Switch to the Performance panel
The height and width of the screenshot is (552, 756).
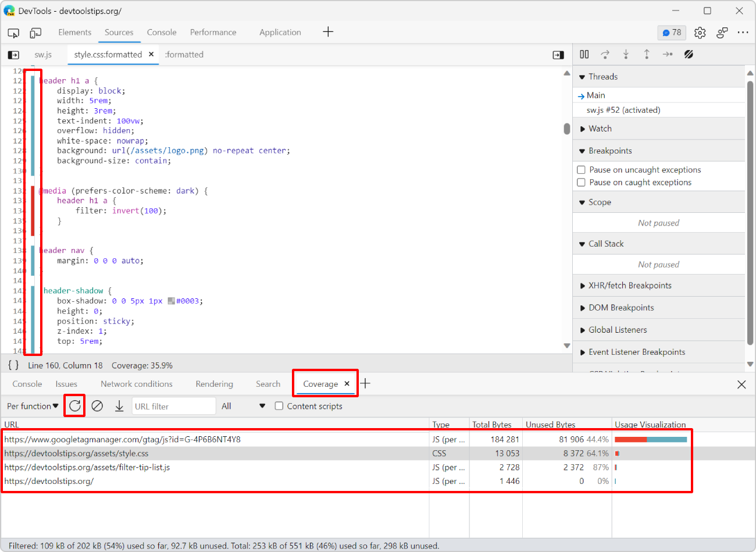213,33
